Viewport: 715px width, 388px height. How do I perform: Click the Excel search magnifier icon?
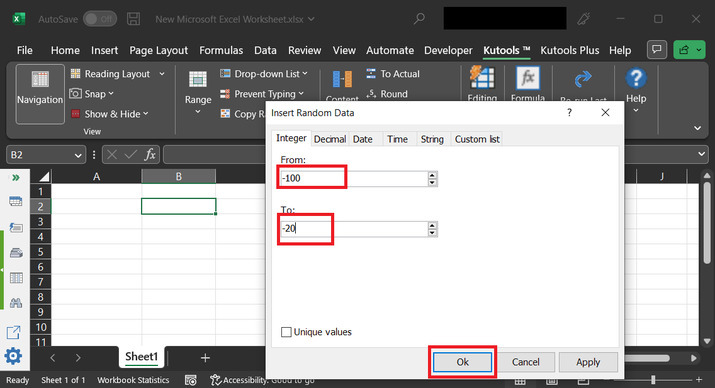tap(419, 19)
